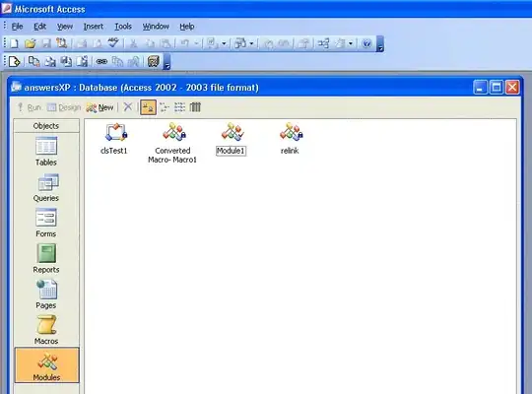Screen dimensions: 532x394
Task: Maximize the answersXP database window
Action: pyautogui.click(x=496, y=88)
